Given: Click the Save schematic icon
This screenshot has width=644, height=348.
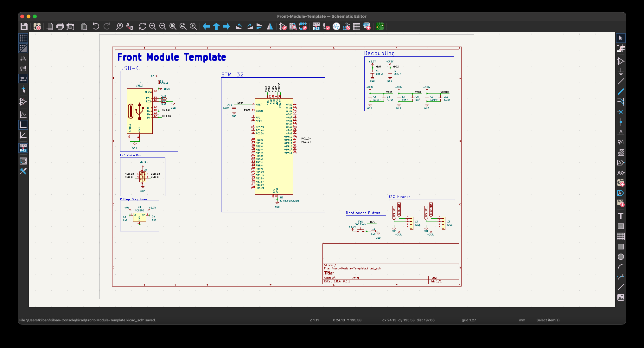Looking at the screenshot, I should click(24, 26).
